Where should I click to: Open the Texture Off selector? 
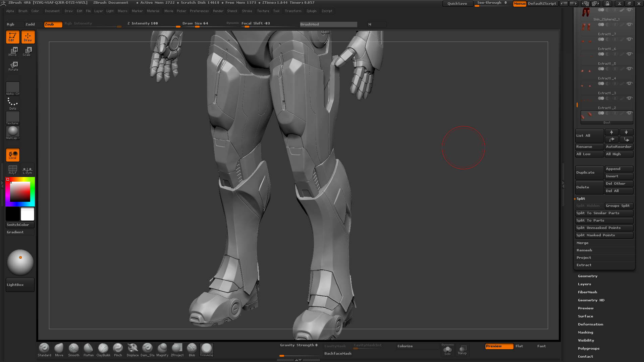[x=13, y=118]
